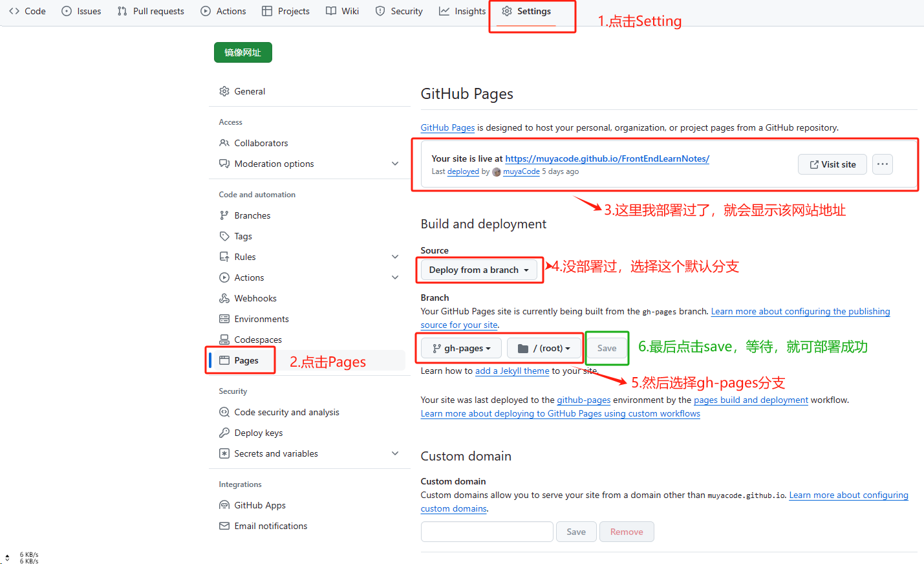
Task: Click the Moderation options comment icon
Action: [224, 164]
